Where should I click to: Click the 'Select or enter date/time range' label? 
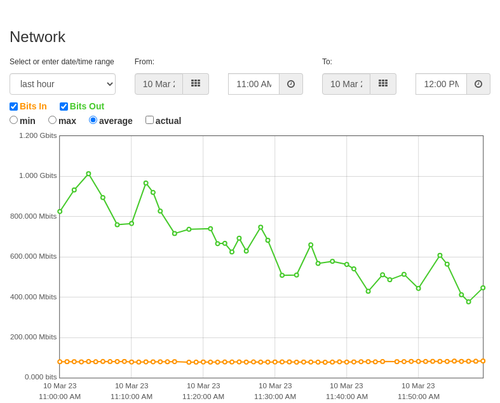click(62, 62)
